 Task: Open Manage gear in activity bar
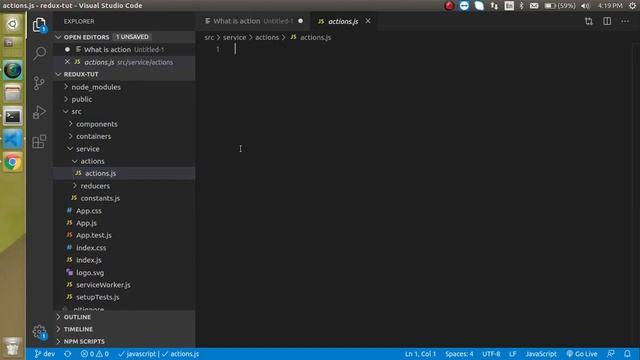pos(39,332)
